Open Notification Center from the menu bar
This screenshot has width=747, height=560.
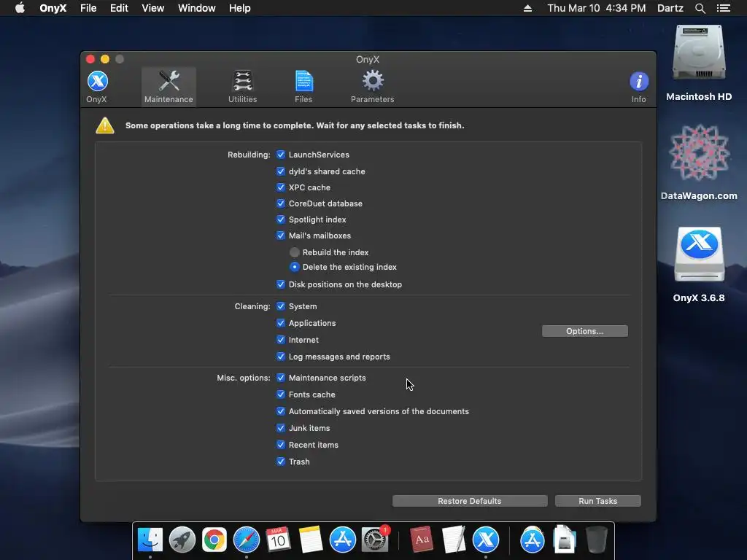pyautogui.click(x=724, y=8)
